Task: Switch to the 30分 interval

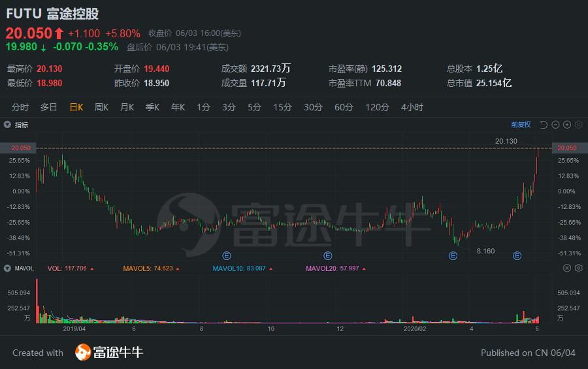Action: coord(313,107)
